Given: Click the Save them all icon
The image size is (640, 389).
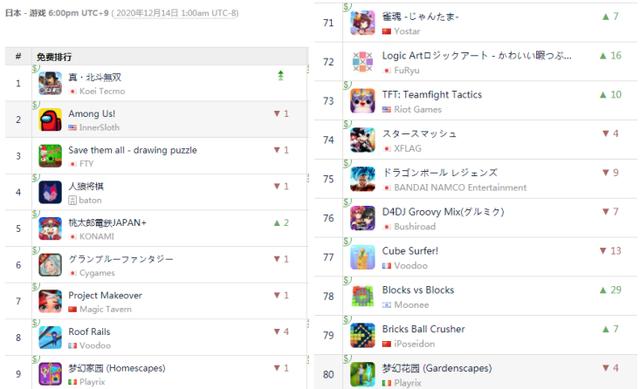Looking at the screenshot, I should point(50,156).
